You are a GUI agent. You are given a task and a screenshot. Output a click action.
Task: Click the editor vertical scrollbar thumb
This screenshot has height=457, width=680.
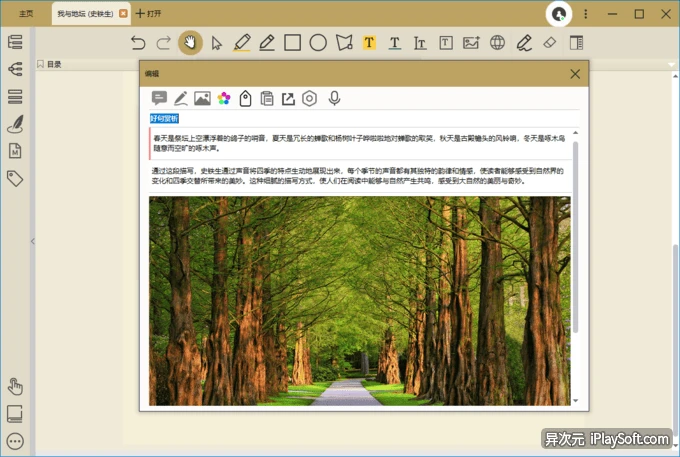point(575,237)
